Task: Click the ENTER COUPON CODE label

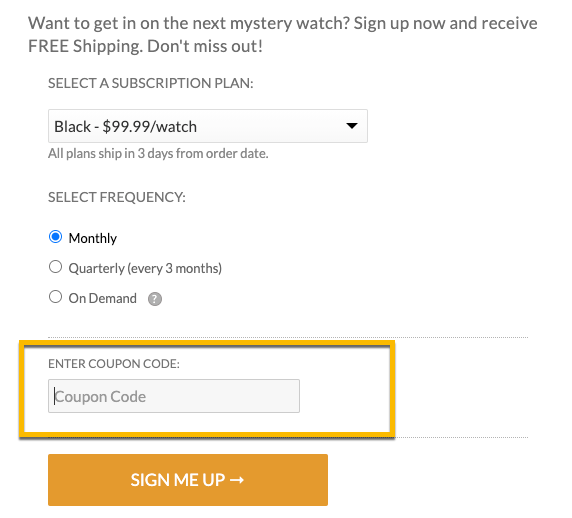Action: [114, 364]
